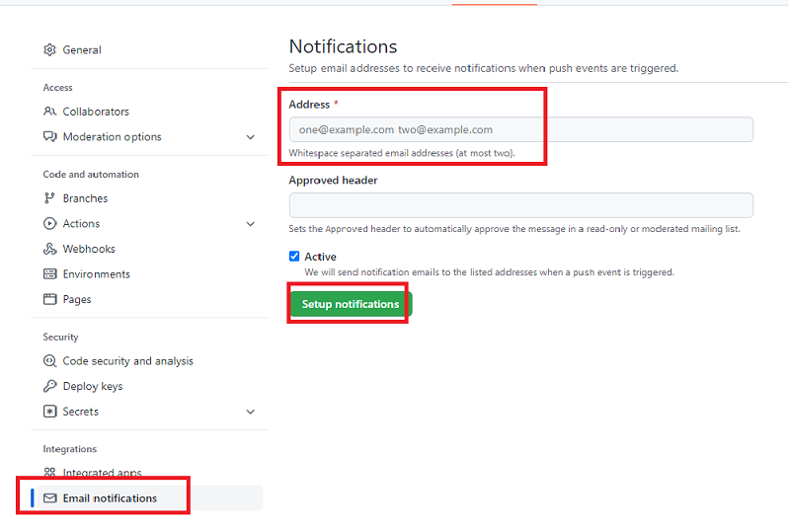This screenshot has width=790, height=532.
Task: Click the Integrated apps grid icon
Action: tap(49, 473)
